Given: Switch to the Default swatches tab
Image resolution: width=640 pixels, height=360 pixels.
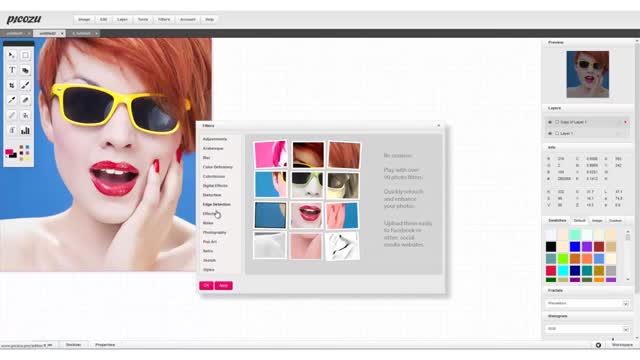Looking at the screenshot, I should (579, 221).
